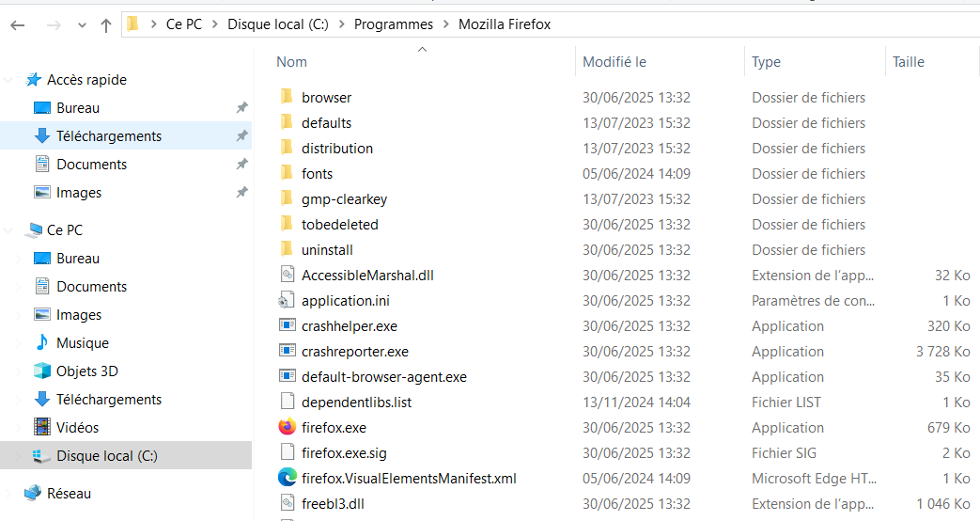Image resolution: width=980 pixels, height=521 pixels.
Task: Select the browser folder icon
Action: pos(287,97)
